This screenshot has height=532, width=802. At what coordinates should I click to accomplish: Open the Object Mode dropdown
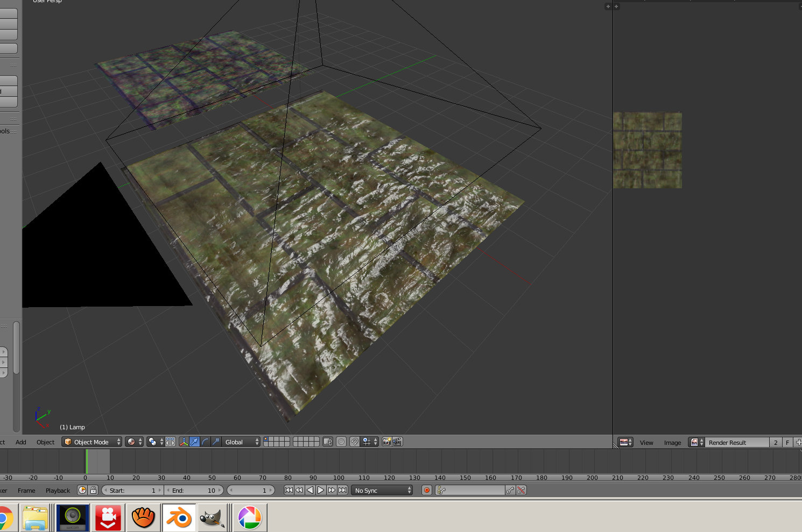coord(92,442)
